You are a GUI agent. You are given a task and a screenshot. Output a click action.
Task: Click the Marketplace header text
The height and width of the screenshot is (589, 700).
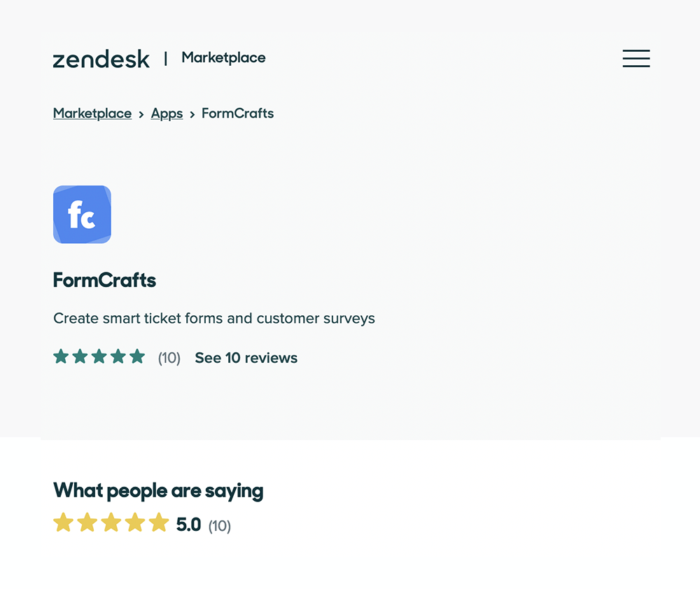tap(224, 58)
